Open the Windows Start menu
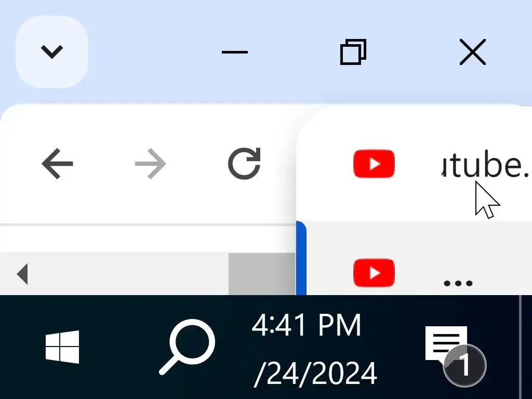The width and height of the screenshot is (532, 399). pos(62,347)
